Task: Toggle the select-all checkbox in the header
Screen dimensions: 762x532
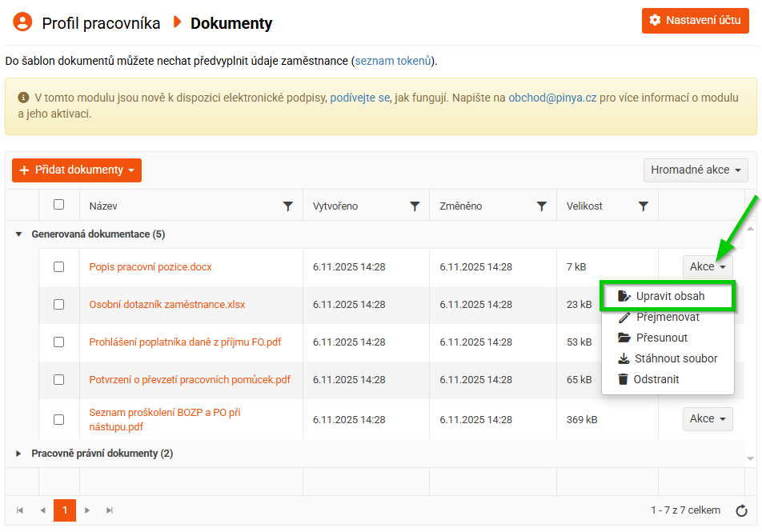Action: [x=59, y=205]
